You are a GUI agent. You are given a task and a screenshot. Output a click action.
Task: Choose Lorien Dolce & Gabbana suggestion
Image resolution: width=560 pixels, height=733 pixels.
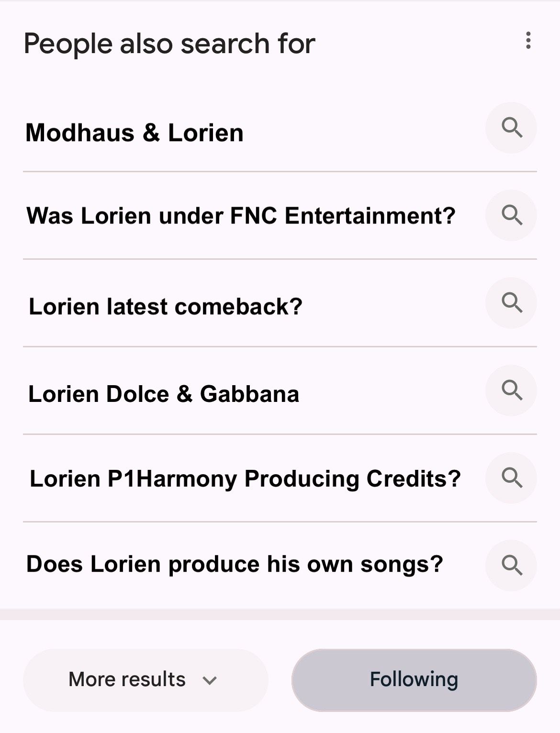[x=164, y=394]
